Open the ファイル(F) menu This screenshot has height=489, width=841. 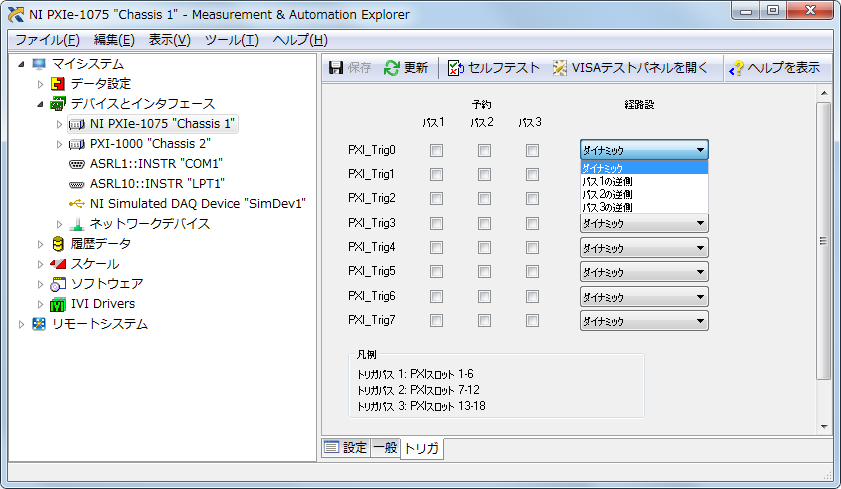[x=47, y=40]
